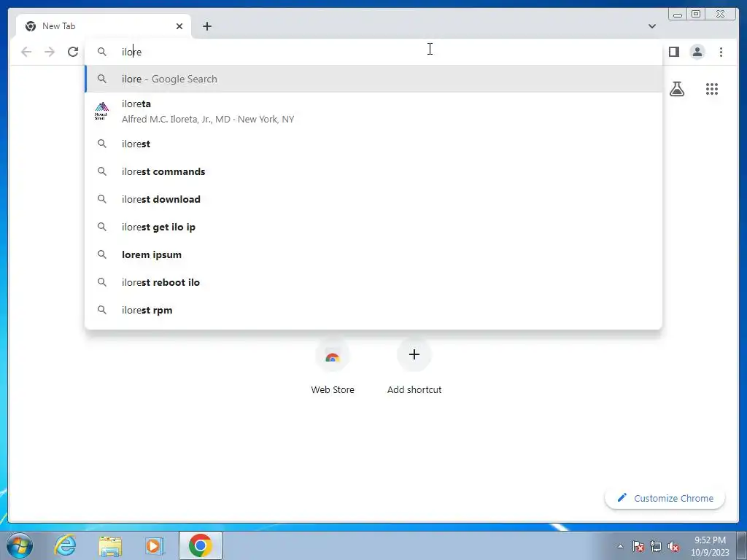The height and width of the screenshot is (560, 747).
Task: Pick the 'ilorest rpm' suggestion
Action: (373, 310)
